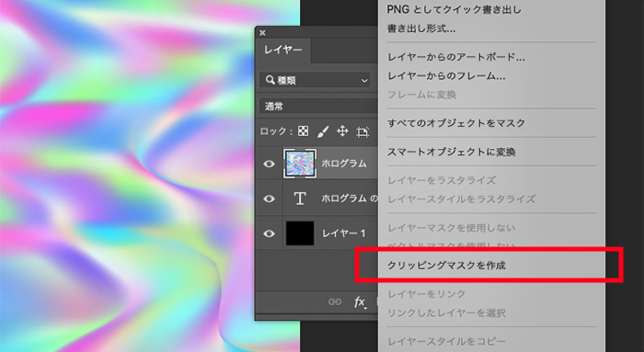Image resolution: width=644 pixels, height=352 pixels.
Task: Close the Layers panel with the X icon
Action: tap(262, 33)
